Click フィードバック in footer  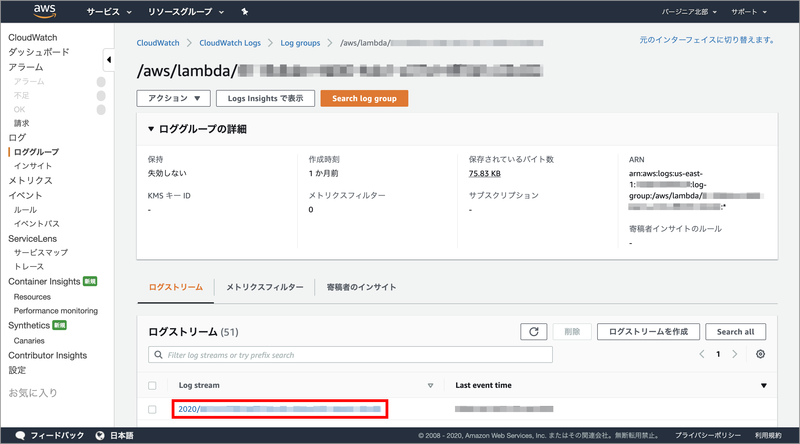57,435
